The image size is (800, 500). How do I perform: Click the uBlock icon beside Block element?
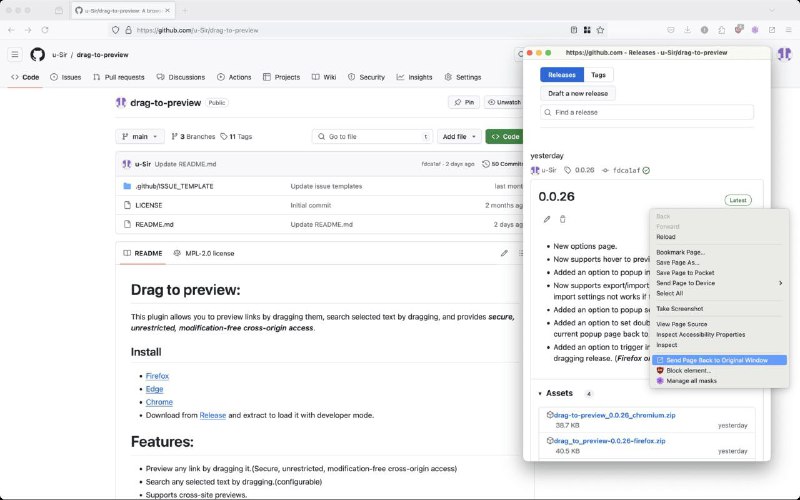660,370
